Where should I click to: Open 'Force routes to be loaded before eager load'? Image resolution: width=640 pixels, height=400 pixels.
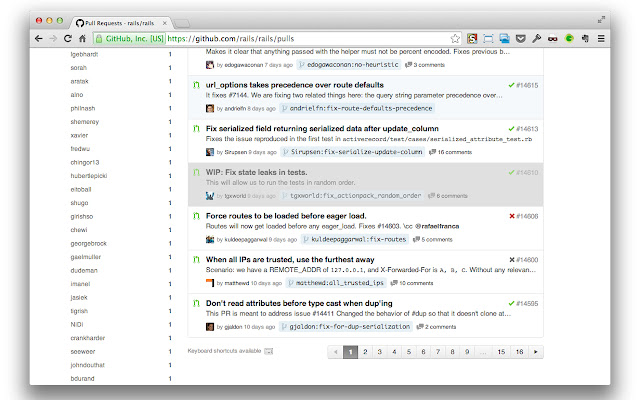pos(286,216)
